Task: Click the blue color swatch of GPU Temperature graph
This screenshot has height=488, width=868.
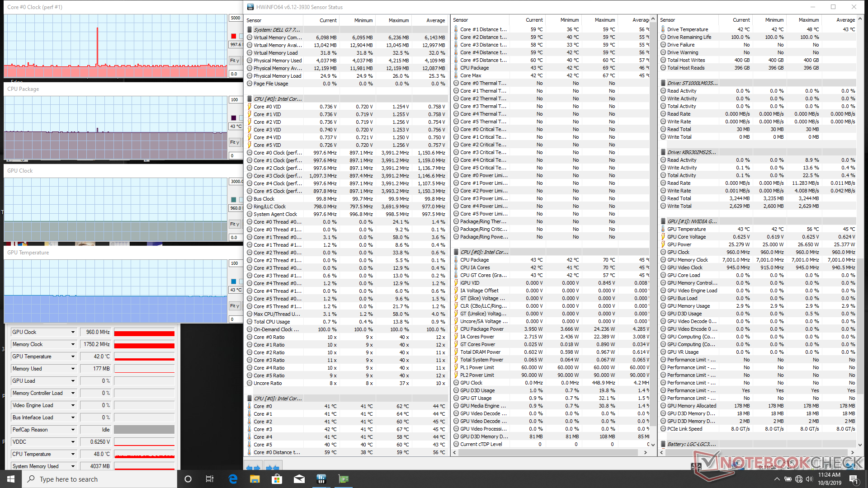Action: click(x=233, y=282)
